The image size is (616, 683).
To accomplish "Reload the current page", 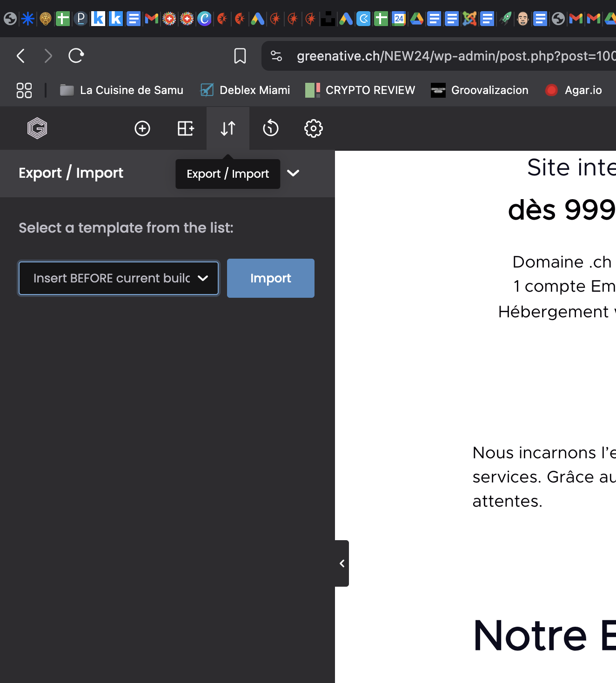I will click(76, 56).
